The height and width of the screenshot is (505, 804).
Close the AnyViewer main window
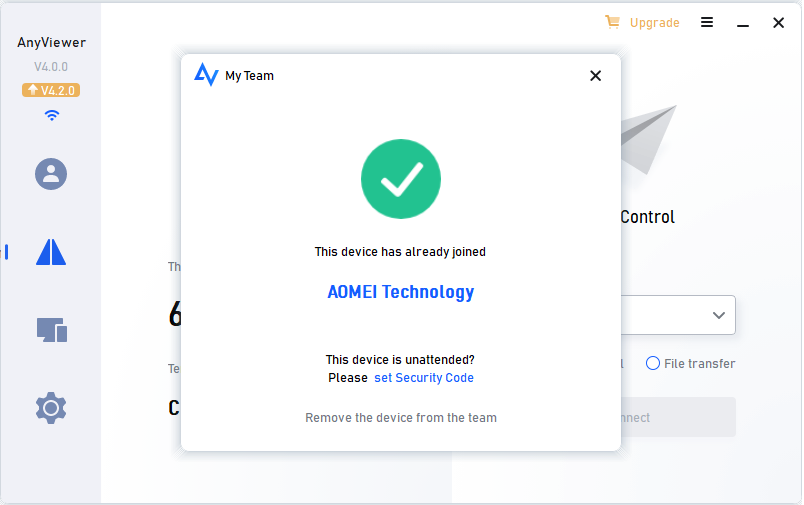coord(778,22)
